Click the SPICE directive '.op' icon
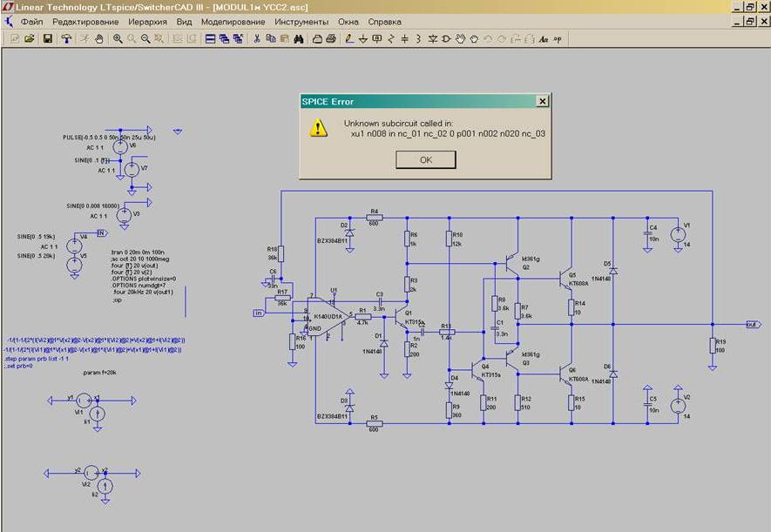Image resolution: width=771 pixels, height=532 pixels. (x=558, y=38)
